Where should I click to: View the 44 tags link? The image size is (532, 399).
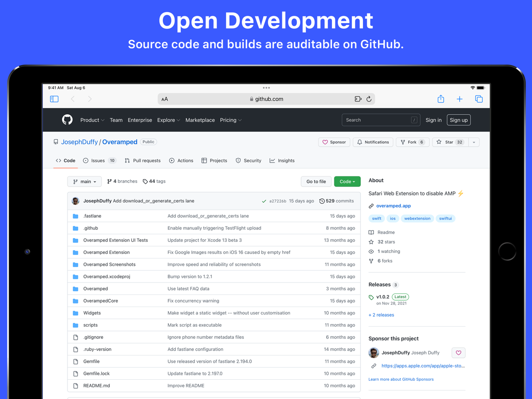click(x=154, y=181)
